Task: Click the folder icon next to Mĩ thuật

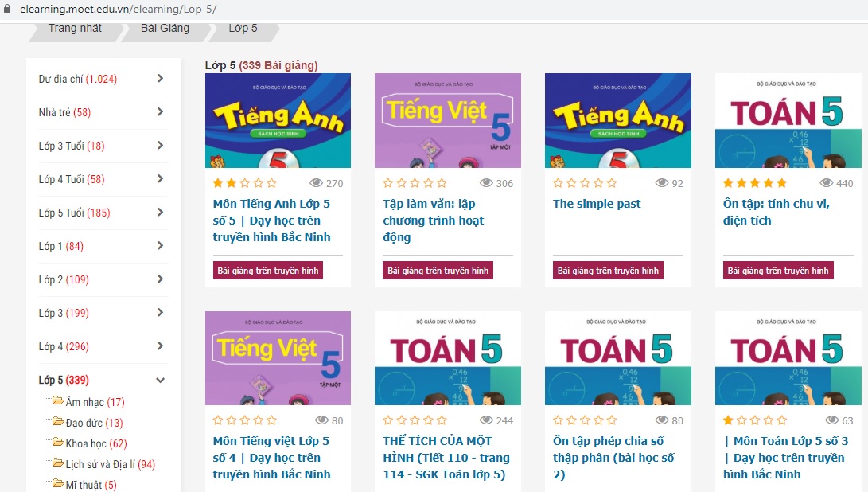Action: (58, 483)
